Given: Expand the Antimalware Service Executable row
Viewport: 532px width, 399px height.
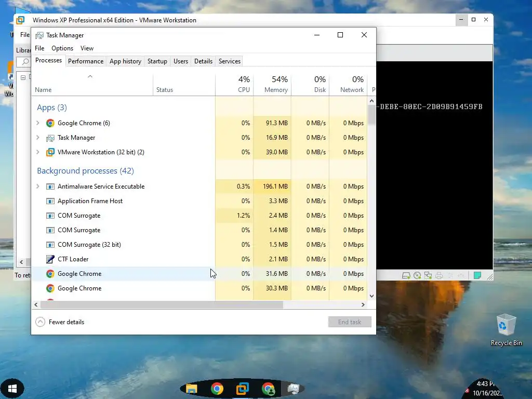Looking at the screenshot, I should coord(38,187).
